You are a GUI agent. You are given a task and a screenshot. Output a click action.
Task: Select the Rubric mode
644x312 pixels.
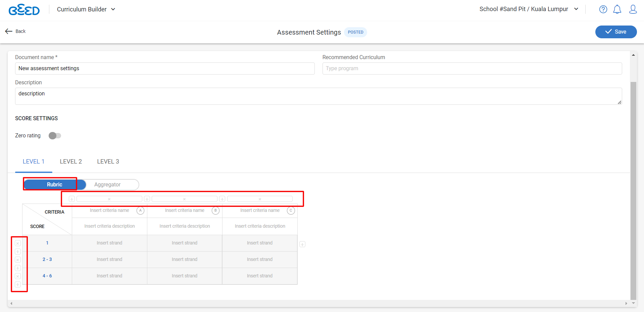55,184
